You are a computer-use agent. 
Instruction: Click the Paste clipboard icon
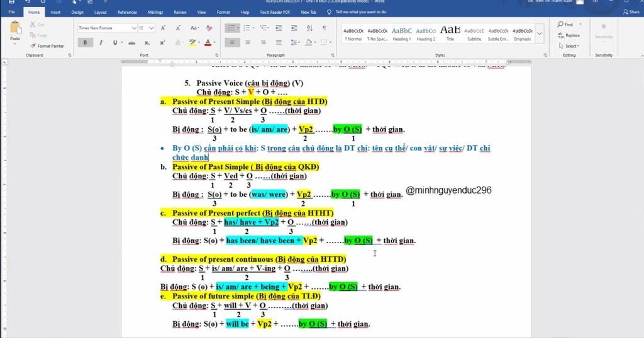click(15, 29)
